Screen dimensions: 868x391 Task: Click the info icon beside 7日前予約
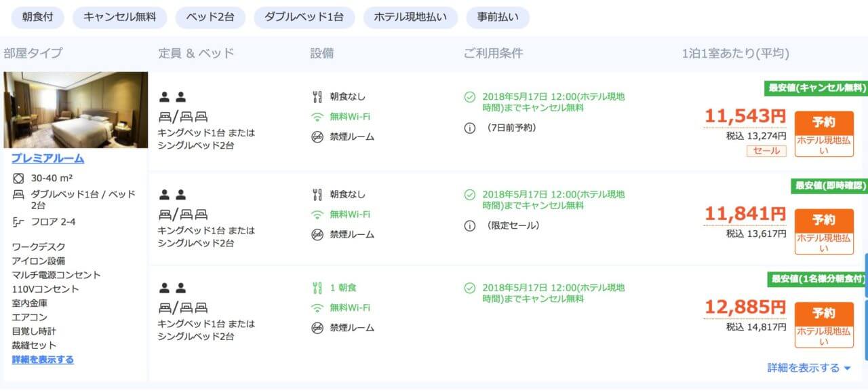[x=469, y=128]
